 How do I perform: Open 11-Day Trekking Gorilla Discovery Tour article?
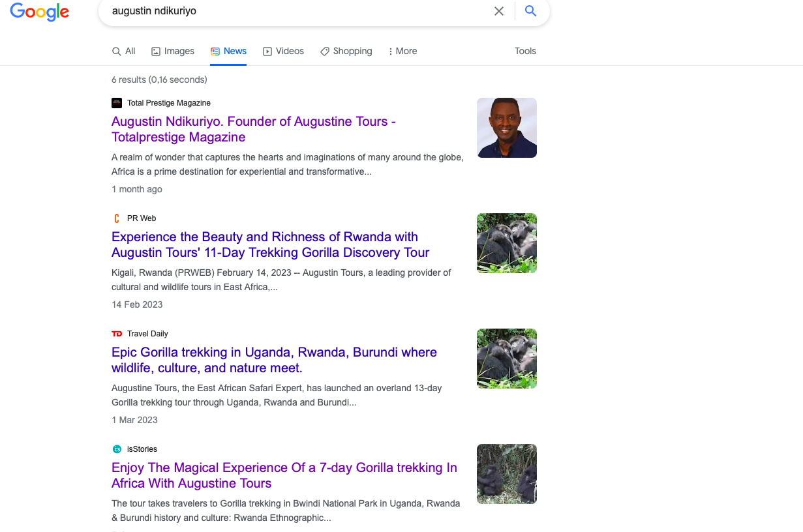coord(271,244)
